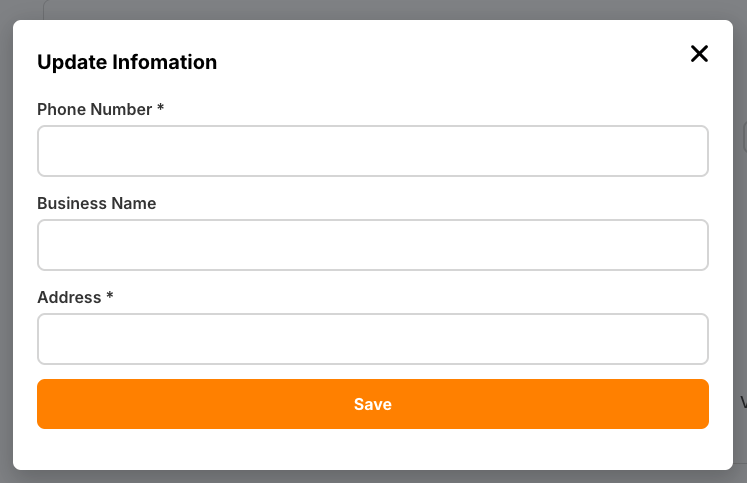Viewport: 747px width, 483px height.
Task: Click inside the last input above Save
Action: pos(372,339)
